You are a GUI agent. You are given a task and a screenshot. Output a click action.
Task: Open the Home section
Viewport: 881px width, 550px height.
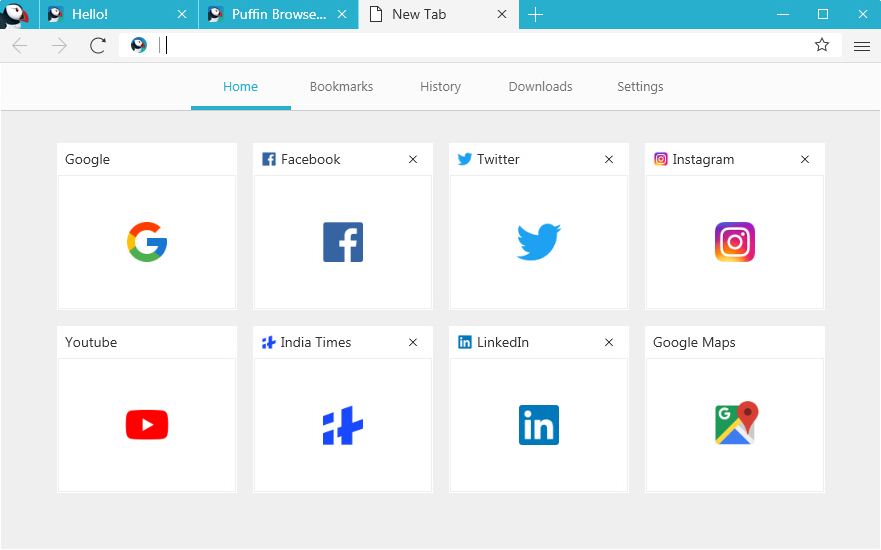240,87
